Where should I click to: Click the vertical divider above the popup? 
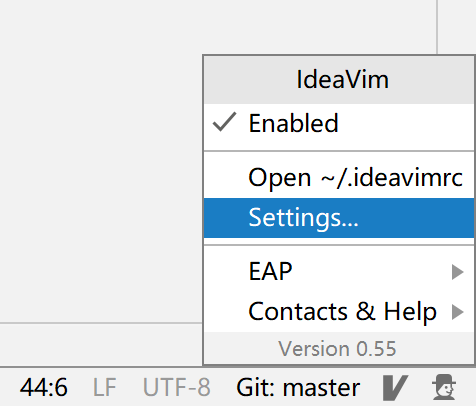coord(437,27)
